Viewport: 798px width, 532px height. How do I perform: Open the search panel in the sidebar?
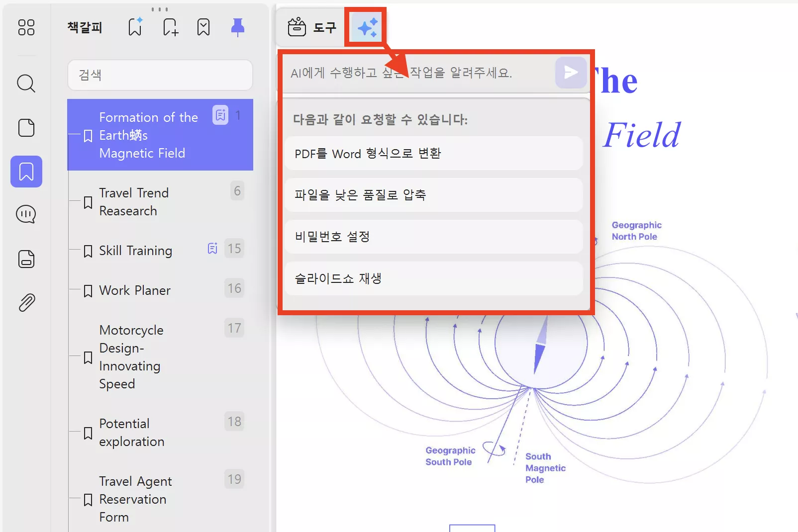pyautogui.click(x=26, y=84)
